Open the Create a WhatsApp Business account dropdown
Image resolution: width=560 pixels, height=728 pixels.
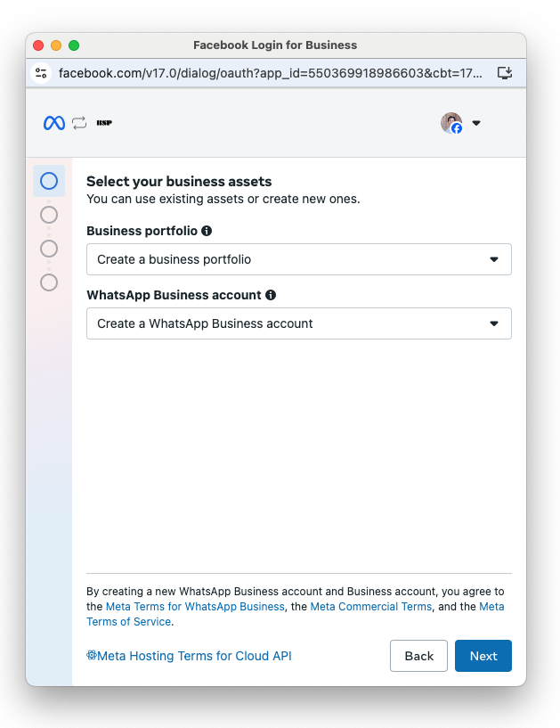(299, 323)
